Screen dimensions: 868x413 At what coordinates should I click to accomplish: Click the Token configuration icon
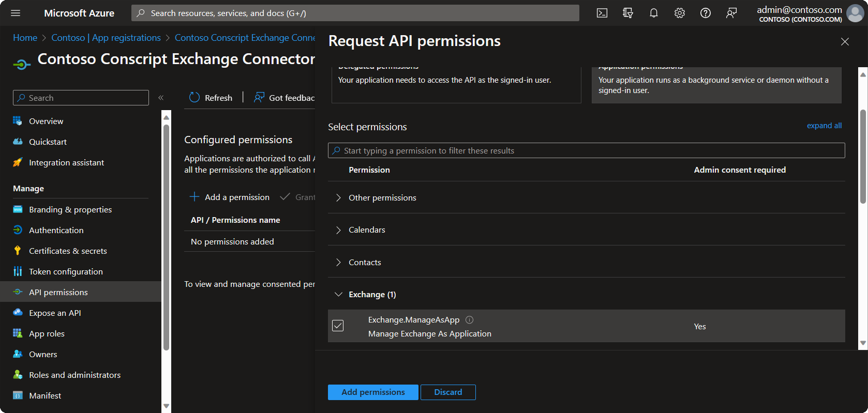pyautogui.click(x=18, y=271)
